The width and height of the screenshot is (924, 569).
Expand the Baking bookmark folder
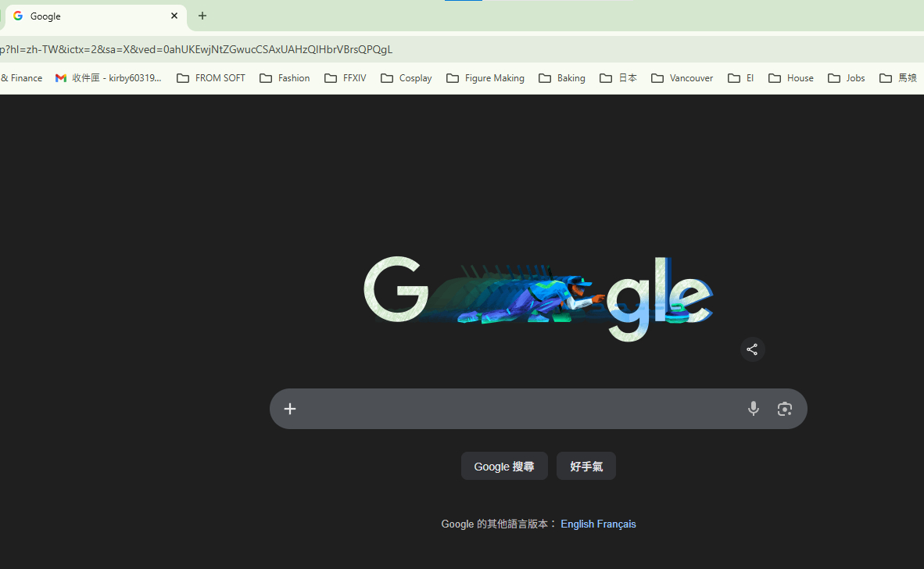coord(561,78)
